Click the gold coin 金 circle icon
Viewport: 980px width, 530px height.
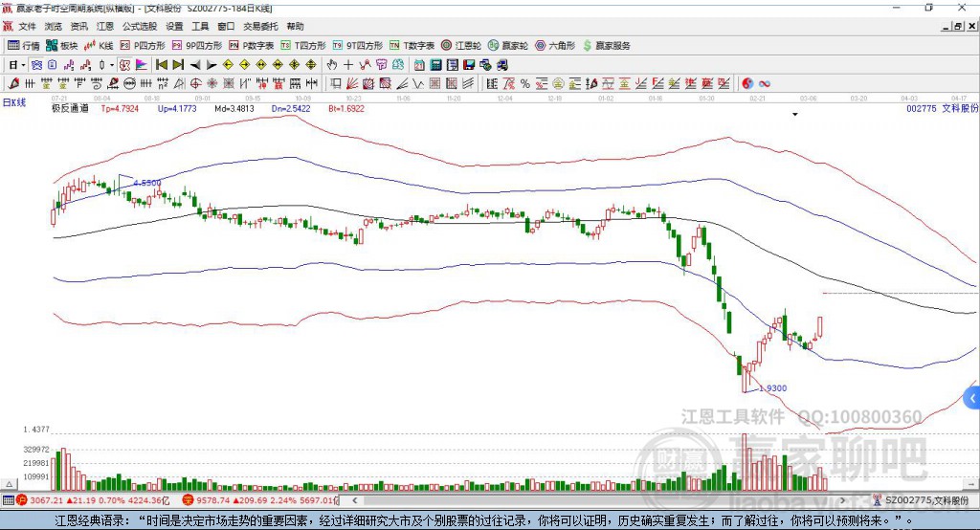tap(558, 83)
